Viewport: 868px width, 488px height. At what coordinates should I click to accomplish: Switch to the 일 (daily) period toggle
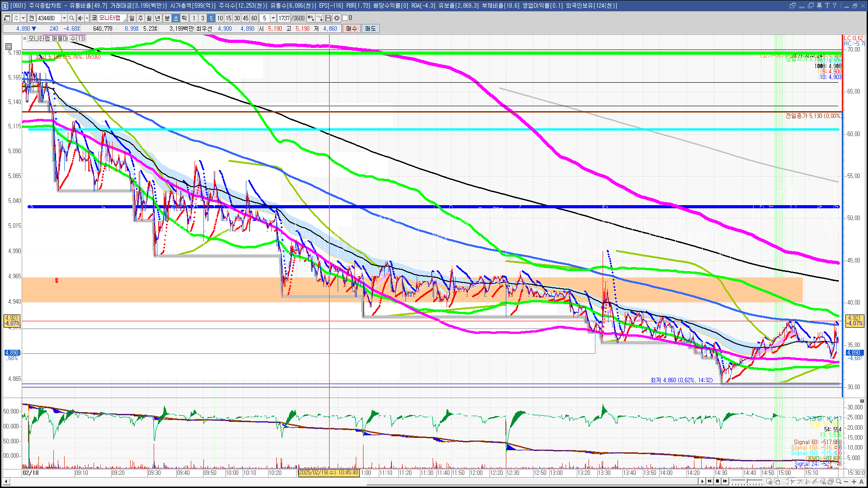click(132, 18)
